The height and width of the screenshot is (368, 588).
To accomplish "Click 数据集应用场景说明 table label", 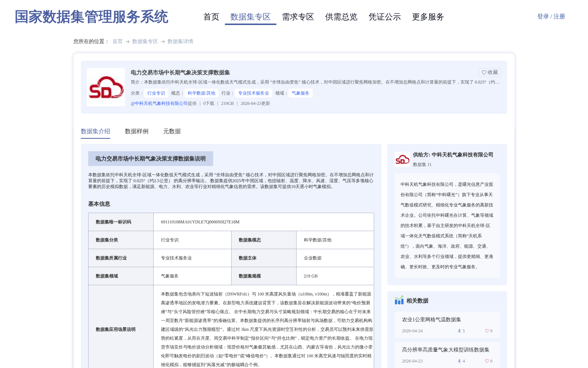I will (116, 329).
